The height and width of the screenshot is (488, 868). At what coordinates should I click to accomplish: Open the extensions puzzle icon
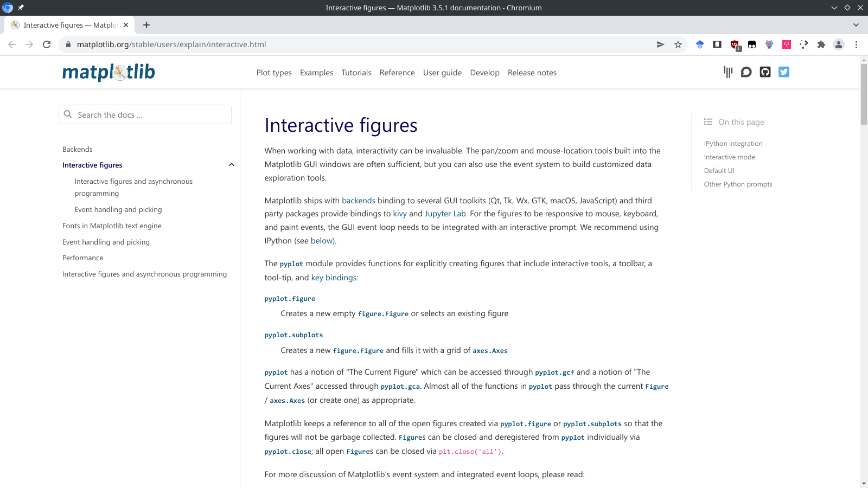pos(821,44)
